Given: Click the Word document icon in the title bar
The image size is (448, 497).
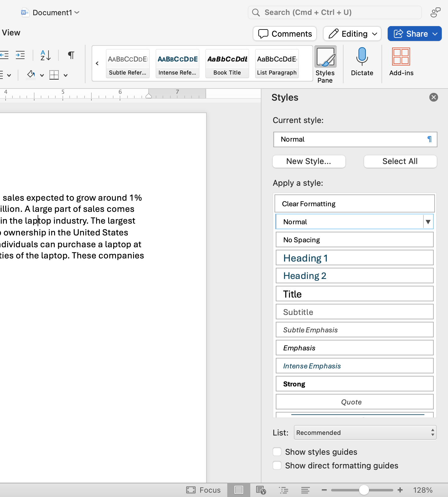Looking at the screenshot, I should pos(25,12).
